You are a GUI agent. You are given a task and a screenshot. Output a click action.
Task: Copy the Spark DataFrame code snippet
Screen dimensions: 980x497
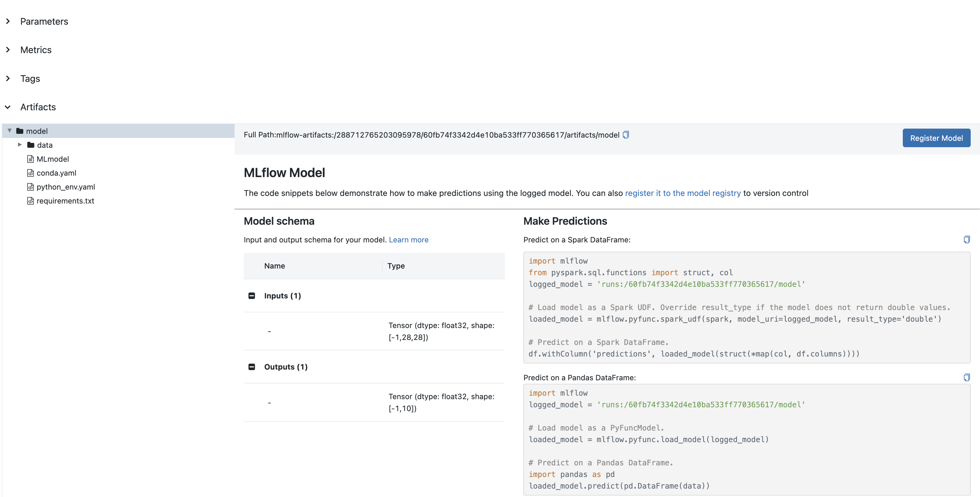tap(967, 240)
